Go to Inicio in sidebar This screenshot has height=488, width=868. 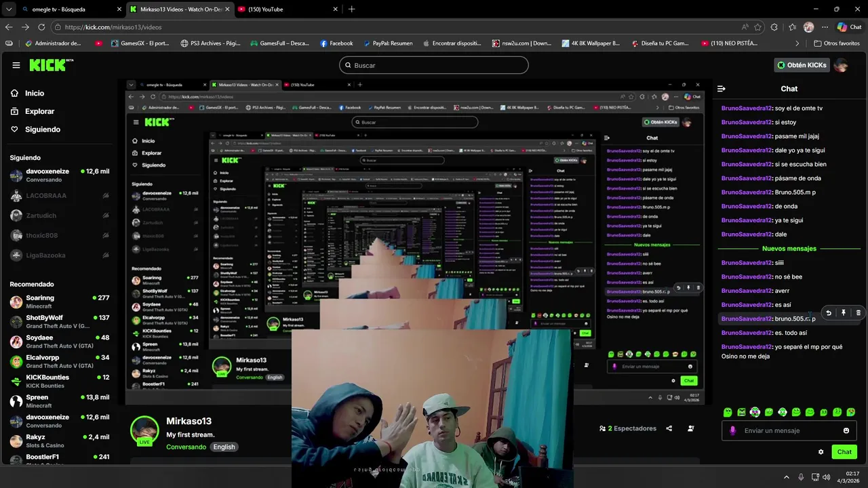27,94
